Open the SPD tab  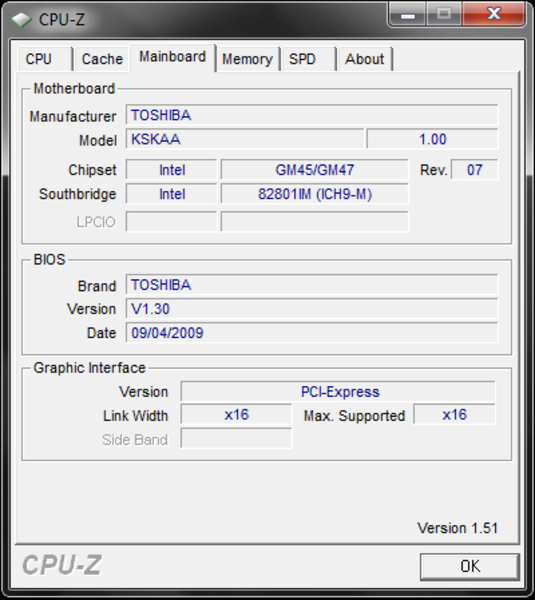coord(308,59)
